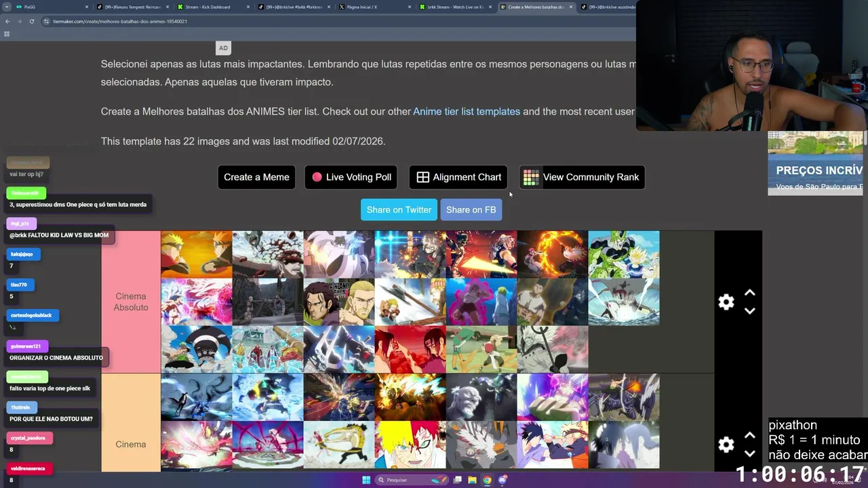Viewport: 868px width, 488px height.
Task: Click the tiermaker URL address bar
Action: [339, 21]
